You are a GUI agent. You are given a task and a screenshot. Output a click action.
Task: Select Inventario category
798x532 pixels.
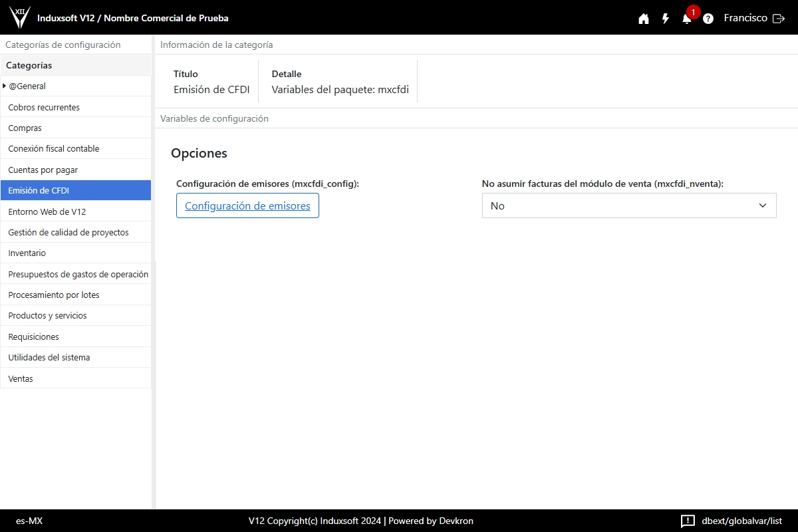(27, 253)
